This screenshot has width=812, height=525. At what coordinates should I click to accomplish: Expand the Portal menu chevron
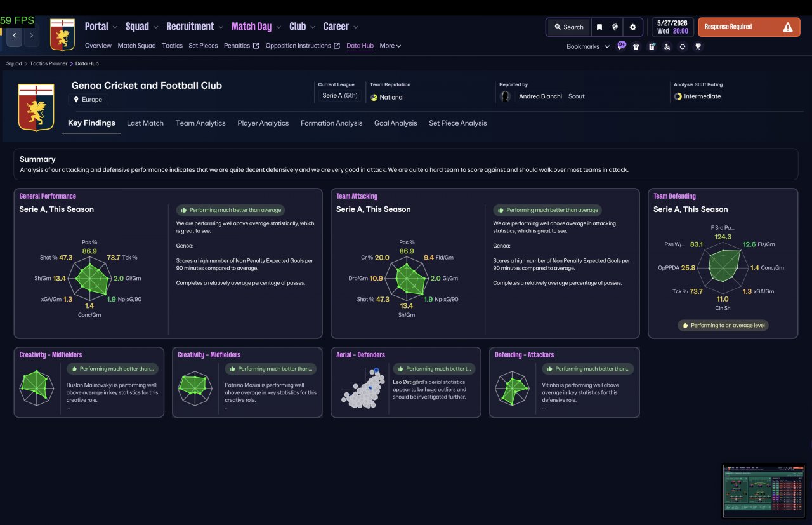tap(115, 27)
